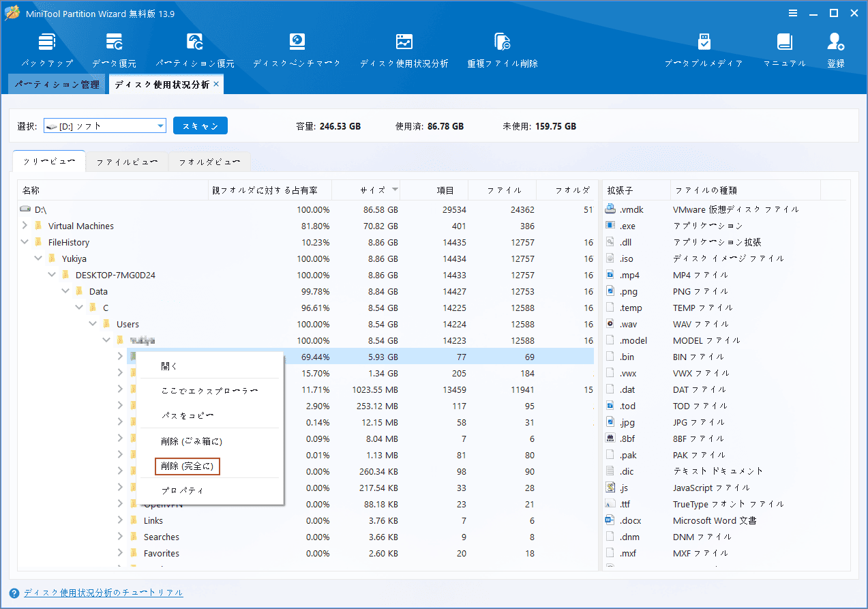Choose 開く (Open) in the context menu
This screenshot has width=868, height=609.
(210, 366)
